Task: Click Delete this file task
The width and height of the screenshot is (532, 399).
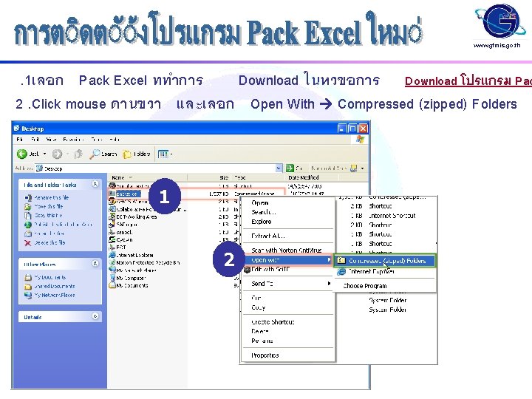Action: 45,242
